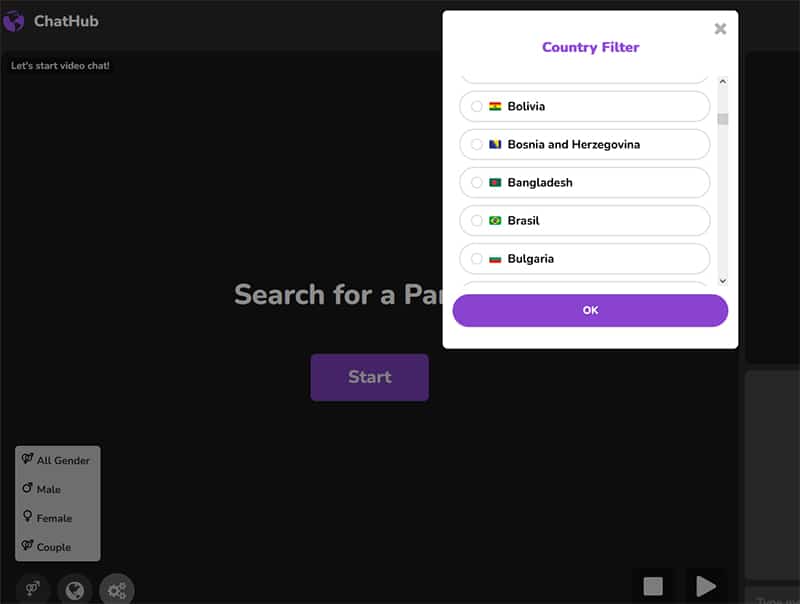Click the country list scroll down arrow

click(722, 281)
